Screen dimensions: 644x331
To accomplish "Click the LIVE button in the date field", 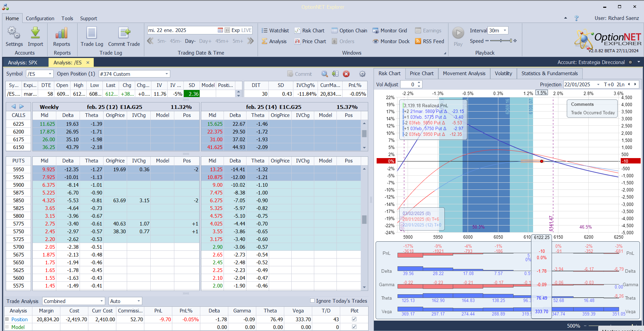I will point(246,30).
